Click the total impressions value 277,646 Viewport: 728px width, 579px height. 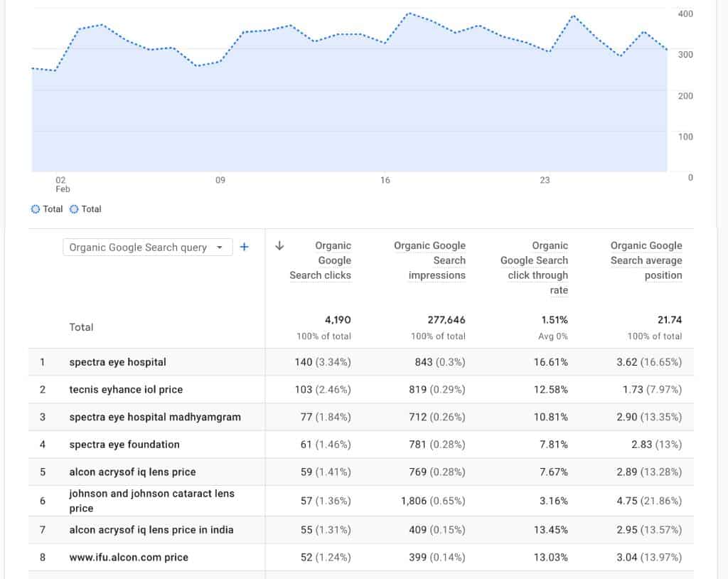coord(446,319)
